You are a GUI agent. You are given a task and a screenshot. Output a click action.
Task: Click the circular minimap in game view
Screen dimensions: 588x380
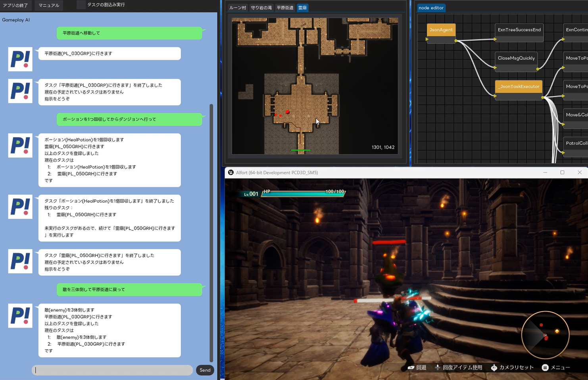point(545,335)
